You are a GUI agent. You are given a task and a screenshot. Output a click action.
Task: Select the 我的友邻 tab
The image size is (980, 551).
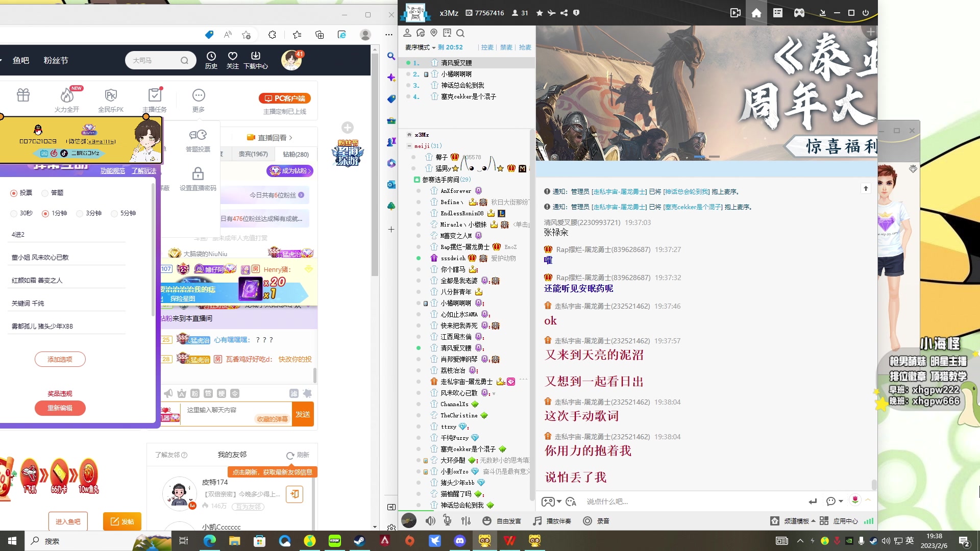(232, 455)
